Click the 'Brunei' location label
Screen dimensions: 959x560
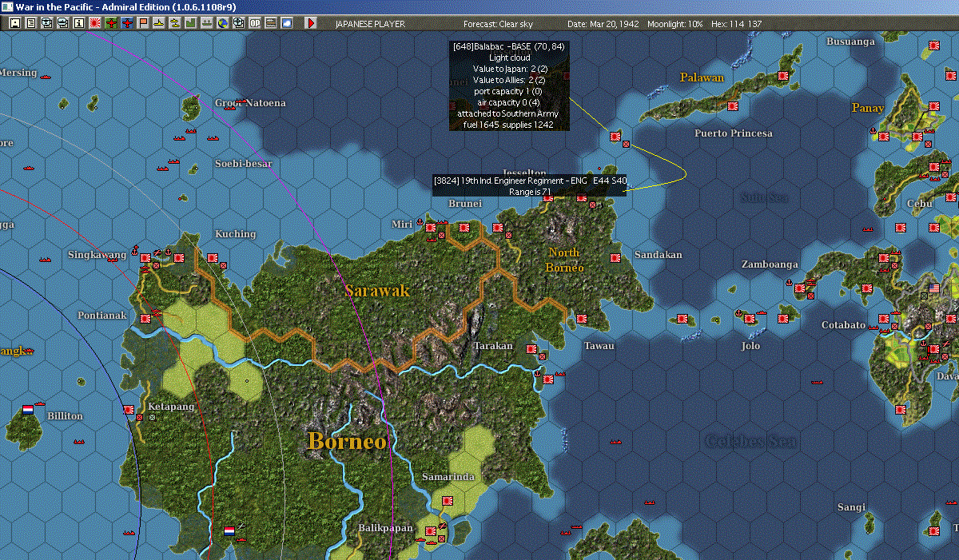tap(465, 204)
